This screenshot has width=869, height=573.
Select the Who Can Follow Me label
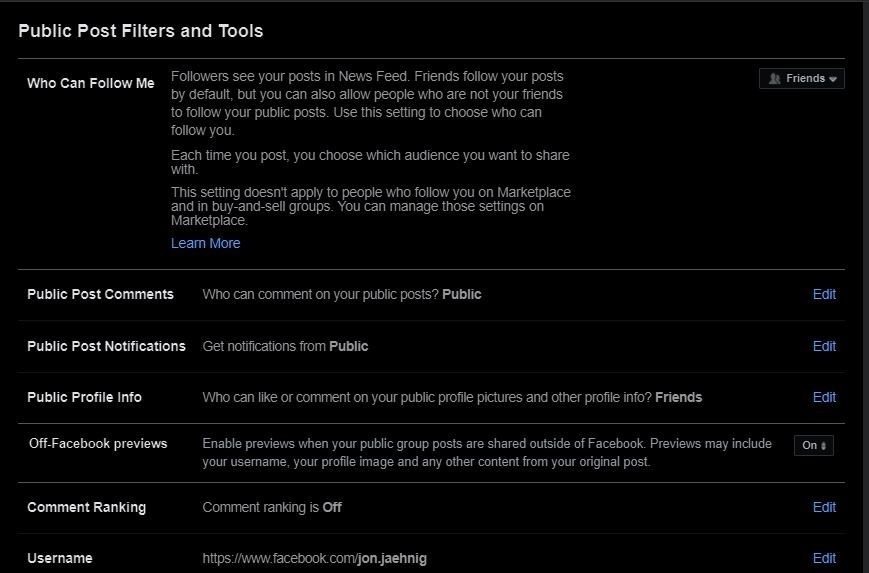(90, 83)
